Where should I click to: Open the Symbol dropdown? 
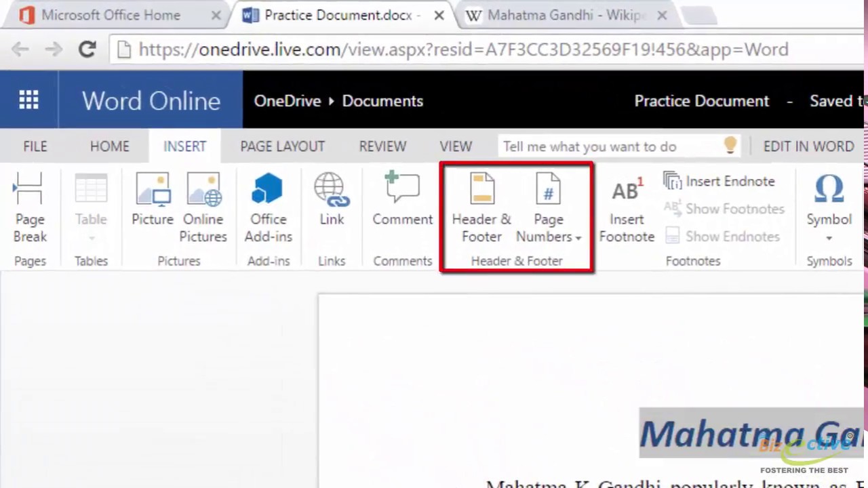click(x=829, y=207)
